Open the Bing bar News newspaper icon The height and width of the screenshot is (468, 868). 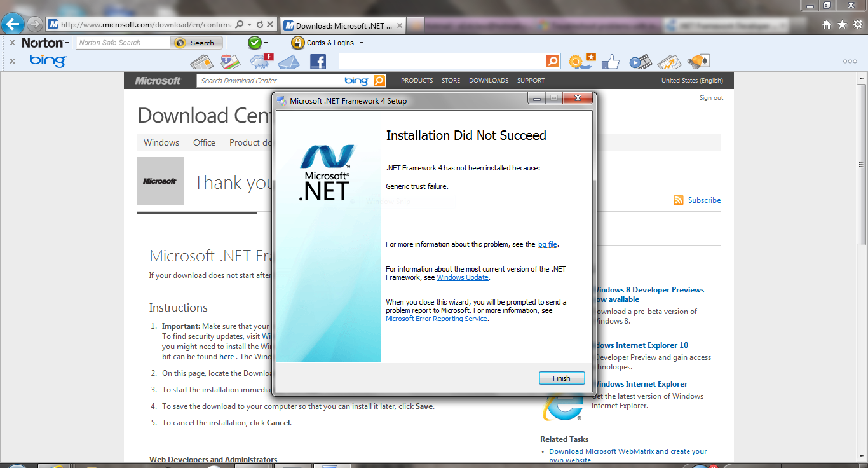pyautogui.click(x=201, y=62)
